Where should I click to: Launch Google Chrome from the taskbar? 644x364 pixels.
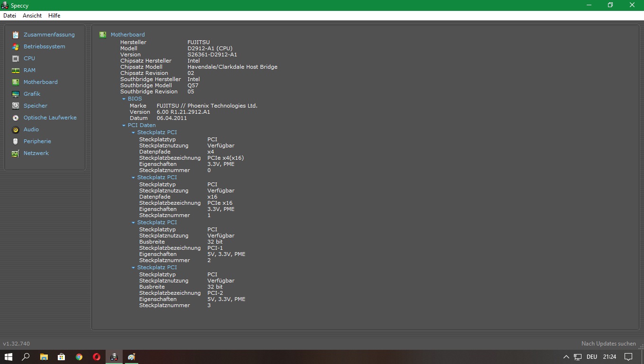[79, 357]
